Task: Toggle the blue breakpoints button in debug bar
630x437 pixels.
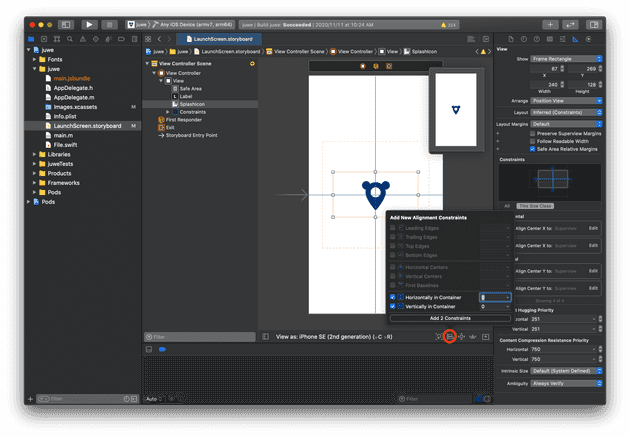Action: click(x=162, y=349)
